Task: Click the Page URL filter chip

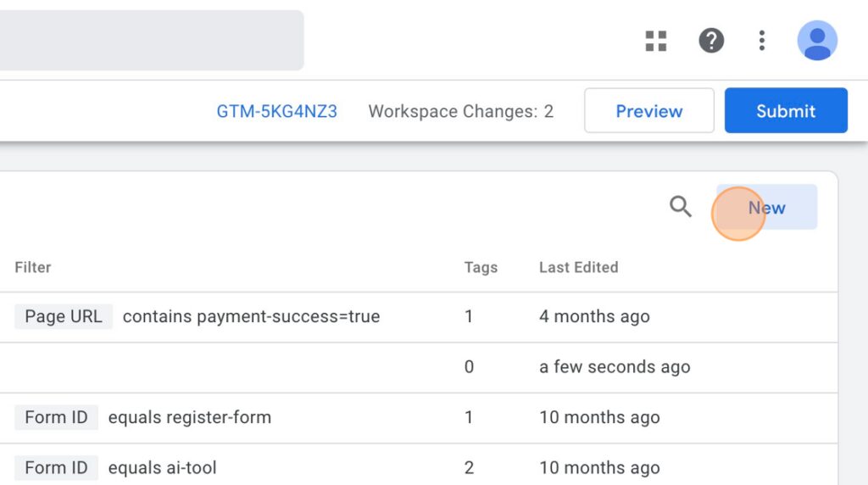Action: click(x=64, y=316)
